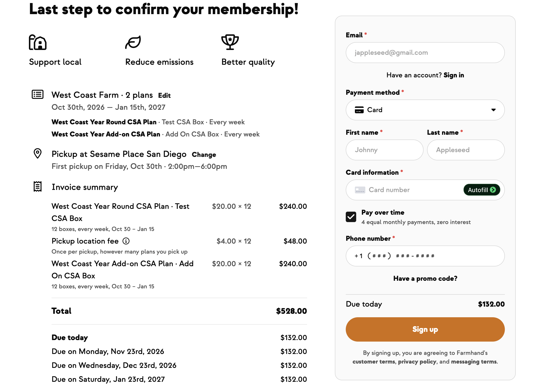This screenshot has height=392, width=542.
Task: Click "West Coast Year Add-on CSA Plan" bold plan name
Action: [x=106, y=134]
